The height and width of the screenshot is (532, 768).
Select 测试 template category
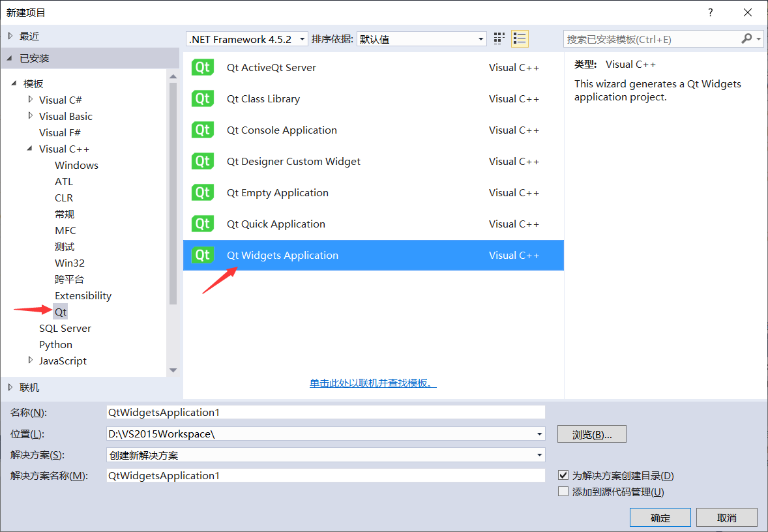point(64,246)
